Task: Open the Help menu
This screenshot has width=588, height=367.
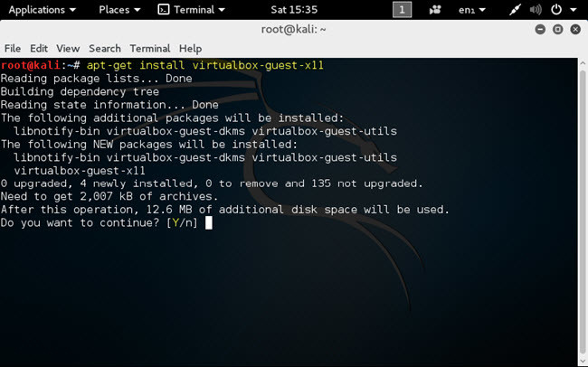Action: click(x=190, y=49)
